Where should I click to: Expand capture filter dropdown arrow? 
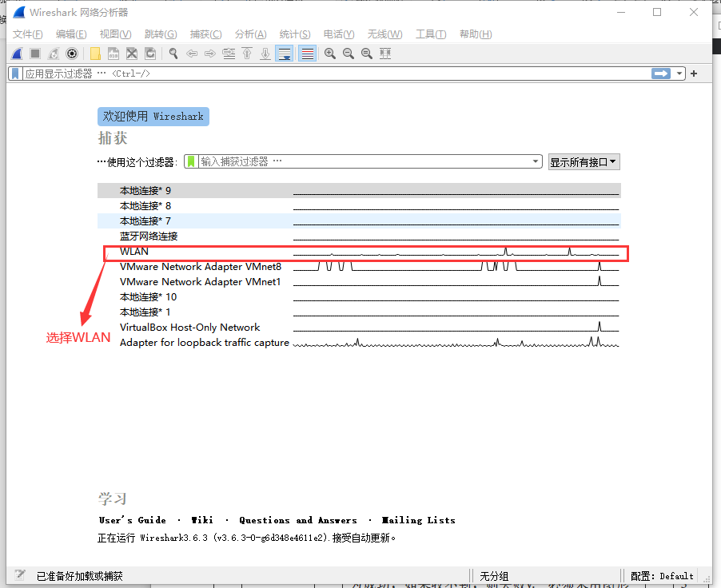pos(536,162)
